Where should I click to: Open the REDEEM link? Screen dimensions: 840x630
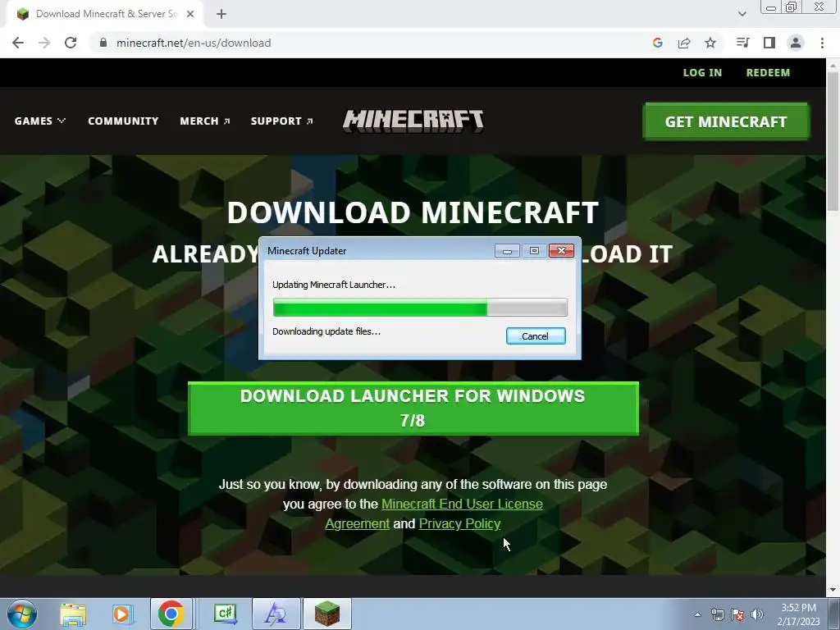point(768,72)
